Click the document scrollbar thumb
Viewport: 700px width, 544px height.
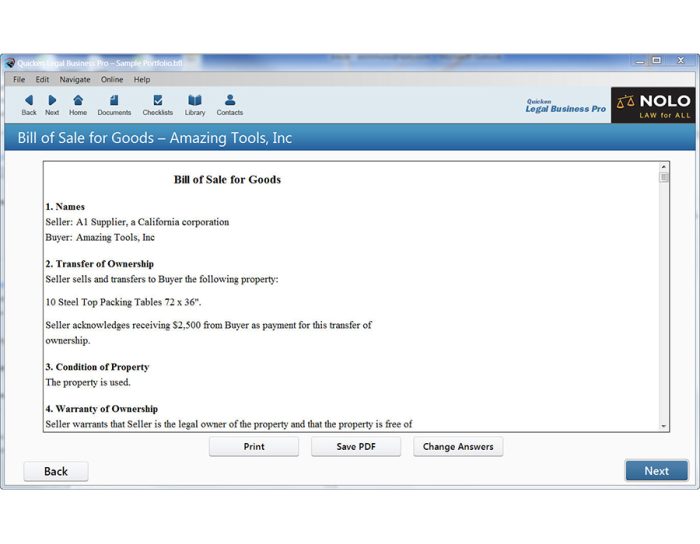[664, 177]
